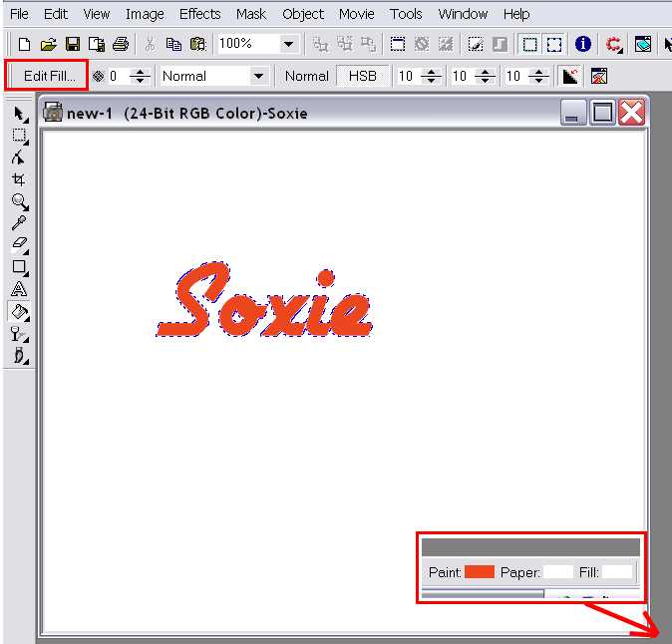672x644 pixels.
Task: Open the Effects menu
Action: pyautogui.click(x=199, y=14)
